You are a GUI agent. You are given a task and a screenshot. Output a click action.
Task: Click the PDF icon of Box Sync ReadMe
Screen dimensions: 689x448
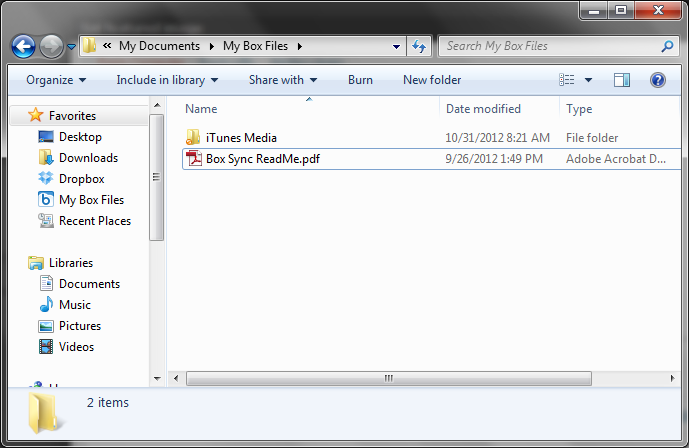(193, 159)
